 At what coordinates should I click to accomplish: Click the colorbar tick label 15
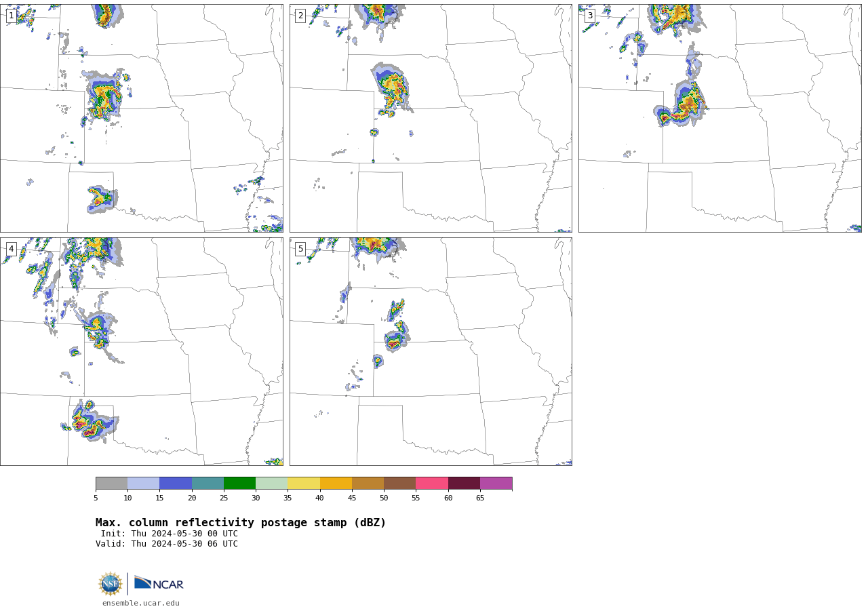159,498
